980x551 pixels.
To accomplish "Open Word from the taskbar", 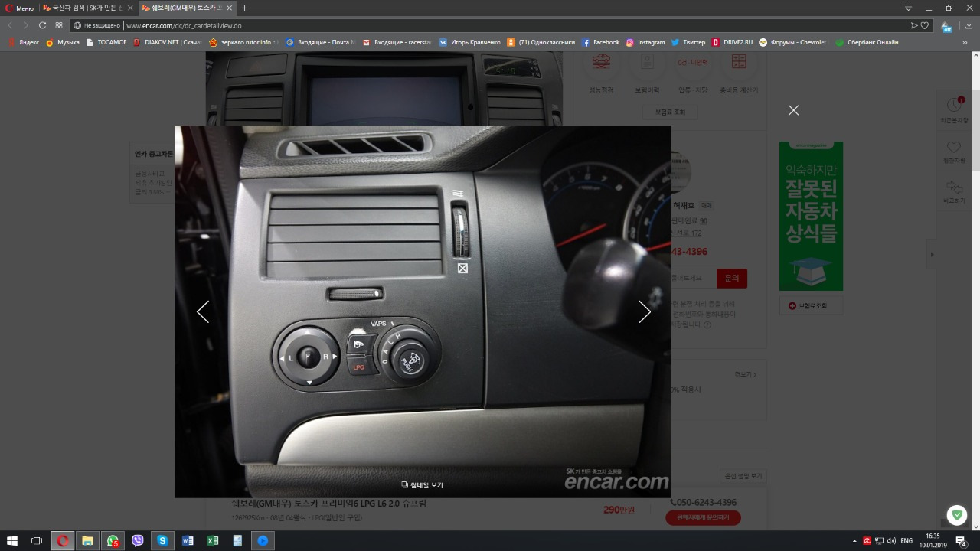I will click(188, 540).
